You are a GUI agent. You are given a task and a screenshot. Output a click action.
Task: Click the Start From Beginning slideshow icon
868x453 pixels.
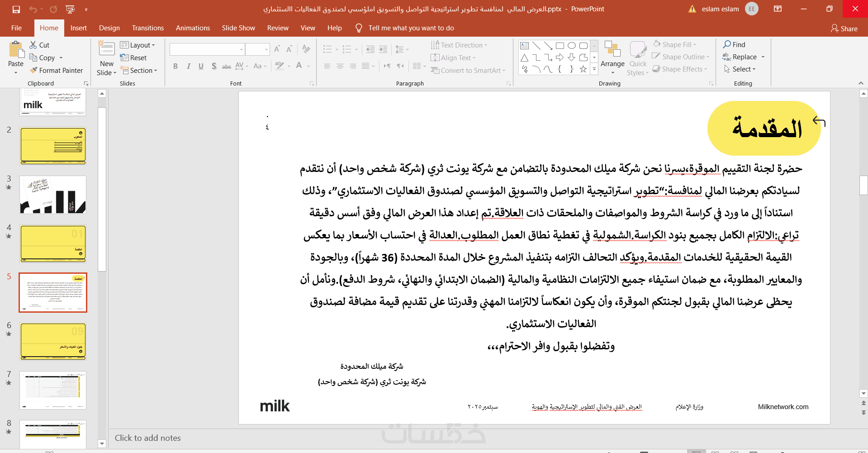click(x=70, y=9)
